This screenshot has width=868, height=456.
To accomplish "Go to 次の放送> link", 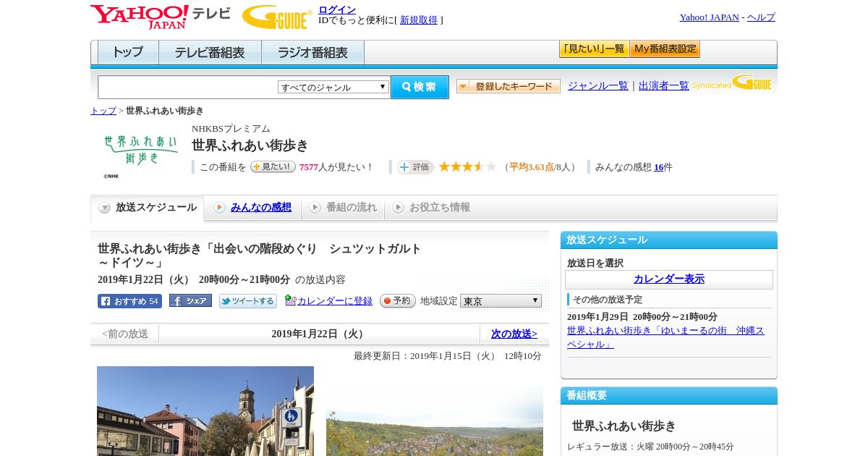I will point(514,334).
